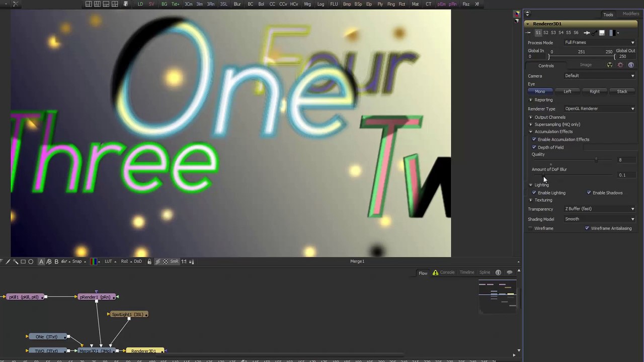The width and height of the screenshot is (644, 362).
Task: Click the pin icon beside S1
Action: click(x=528, y=33)
